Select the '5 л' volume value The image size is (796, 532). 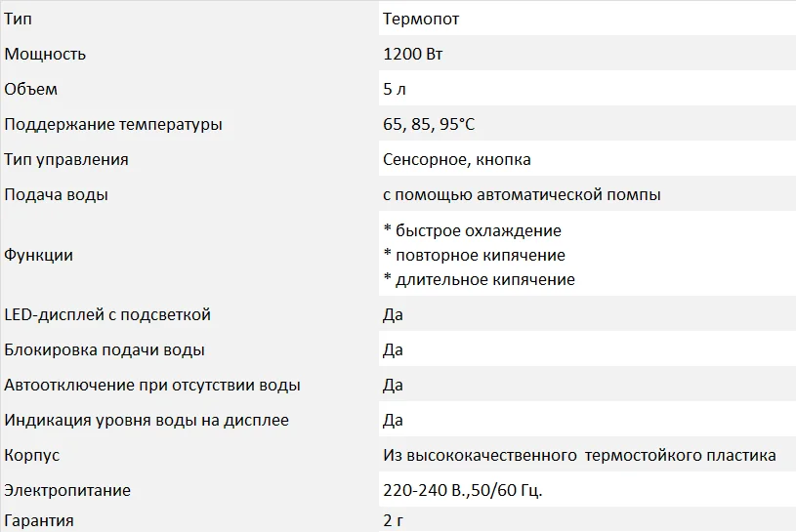click(x=395, y=89)
